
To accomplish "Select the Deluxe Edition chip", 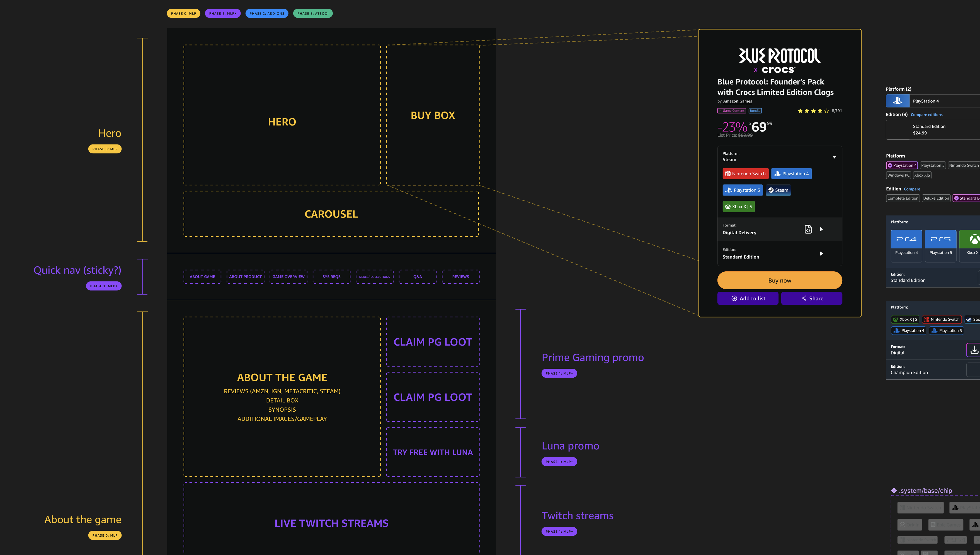I will (x=936, y=198).
